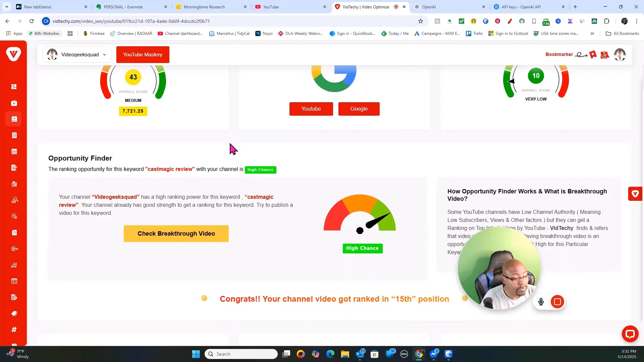644x362 pixels.
Task: Open the task list sidebar icon
Action: 14,233
